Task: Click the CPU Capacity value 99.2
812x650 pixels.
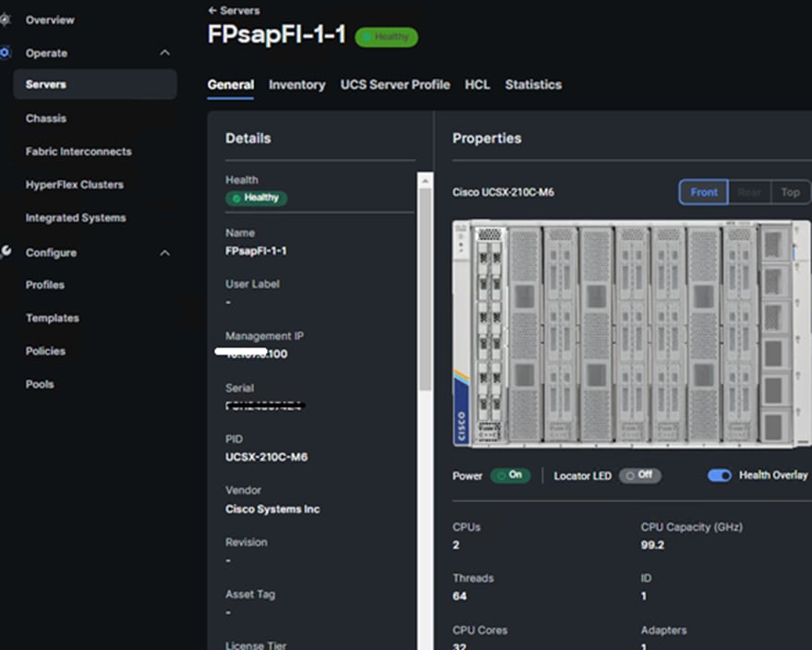Action: (652, 545)
